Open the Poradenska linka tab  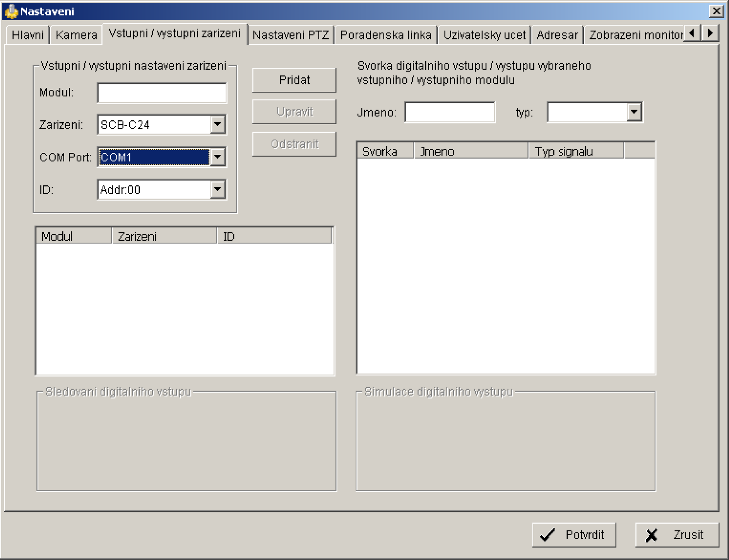[386, 35]
